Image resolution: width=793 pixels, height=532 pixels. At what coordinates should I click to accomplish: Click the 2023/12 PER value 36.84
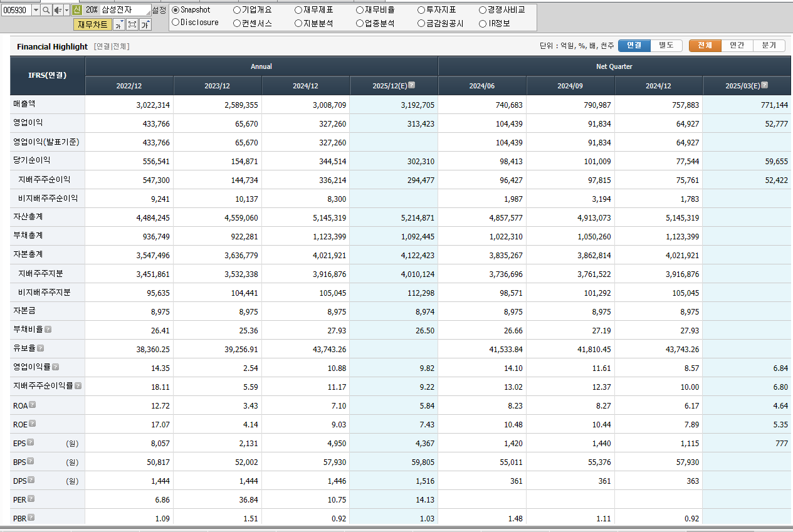248,499
